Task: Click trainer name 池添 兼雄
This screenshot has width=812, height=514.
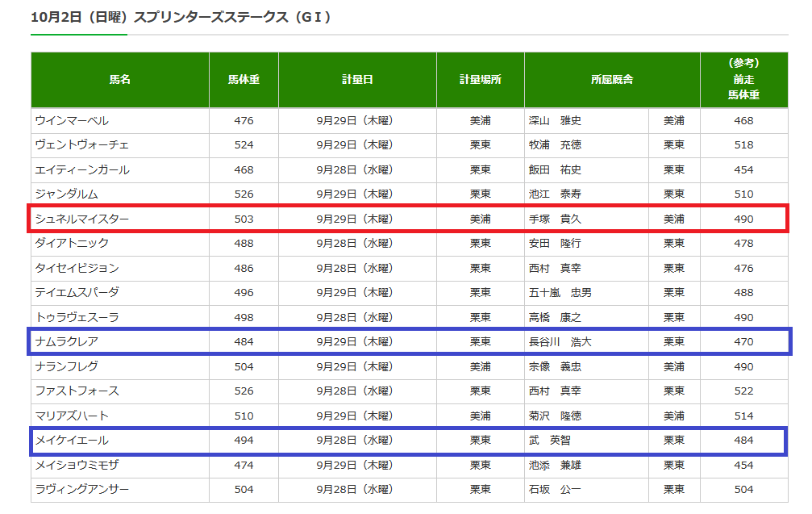Action: pos(555,466)
